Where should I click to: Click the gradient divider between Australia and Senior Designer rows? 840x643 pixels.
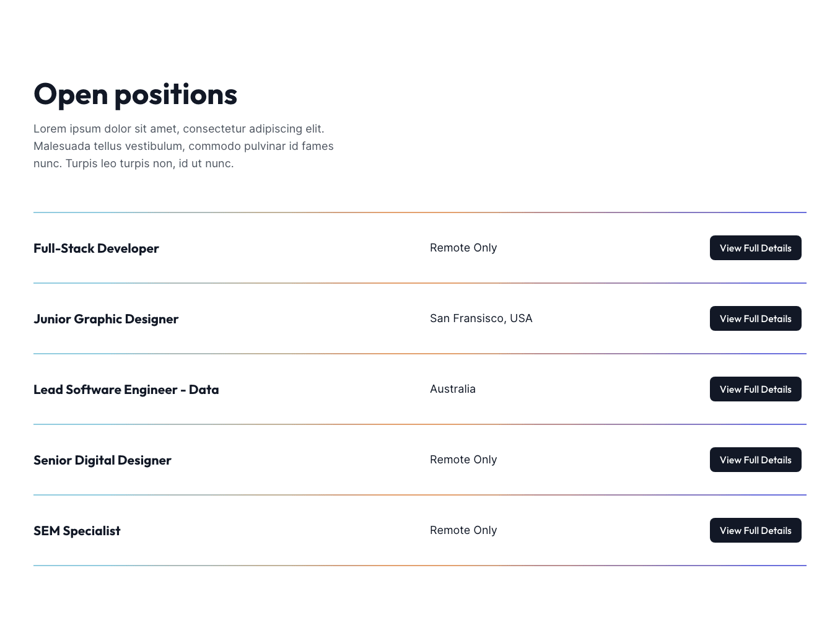coord(420,424)
